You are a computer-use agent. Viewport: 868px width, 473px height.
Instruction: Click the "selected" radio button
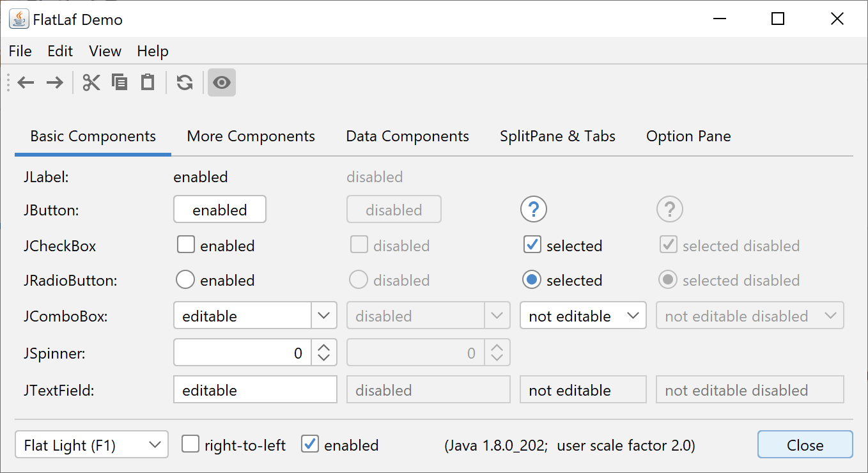(532, 279)
